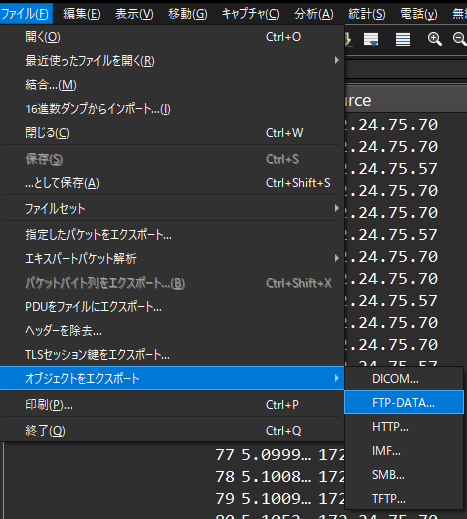Choose ...として保存(A) entry
Image resolution: width=467 pixels, height=519 pixels.
(x=172, y=183)
